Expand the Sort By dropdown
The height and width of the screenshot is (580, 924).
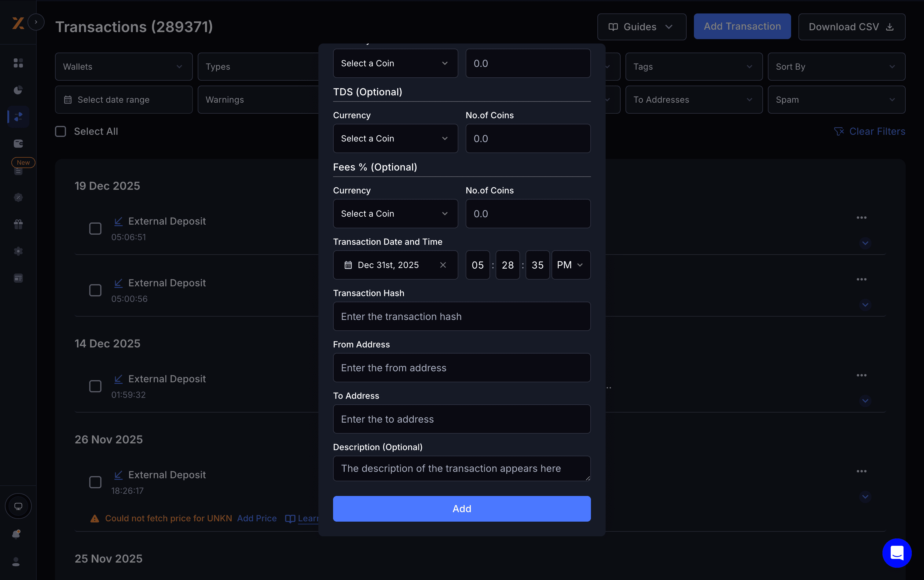[836, 66]
